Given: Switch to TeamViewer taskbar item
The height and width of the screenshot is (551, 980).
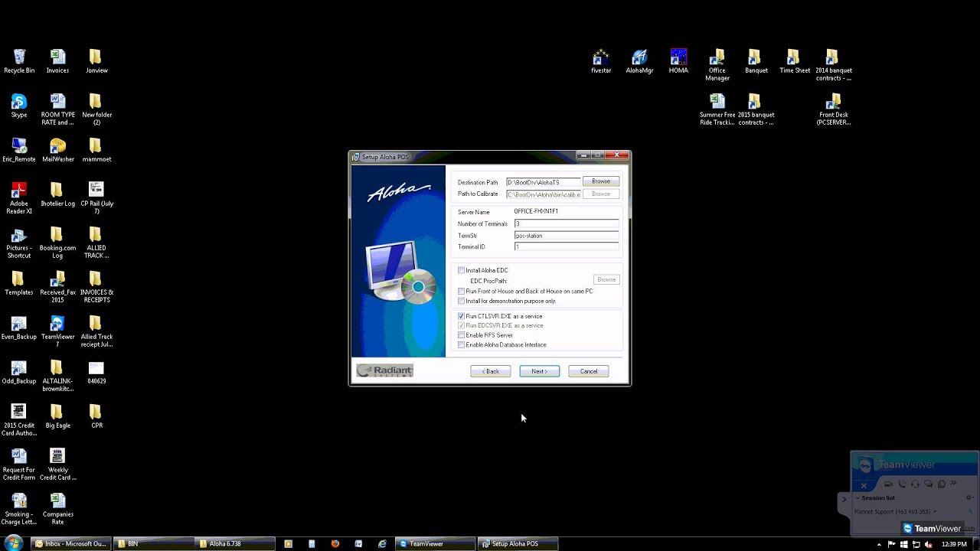Looking at the screenshot, I should [435, 543].
